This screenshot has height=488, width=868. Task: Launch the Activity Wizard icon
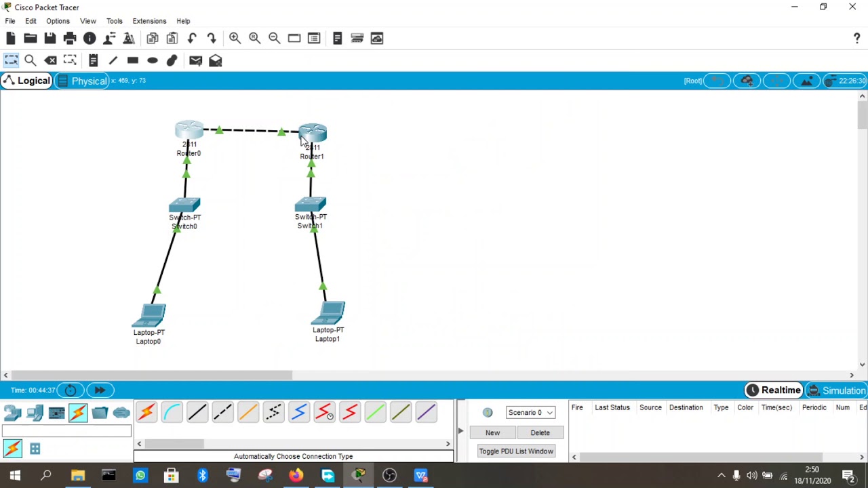(x=109, y=39)
